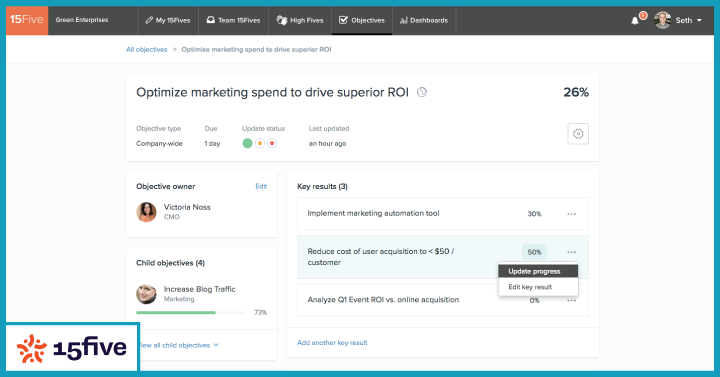Open the notifications bell

click(x=635, y=21)
